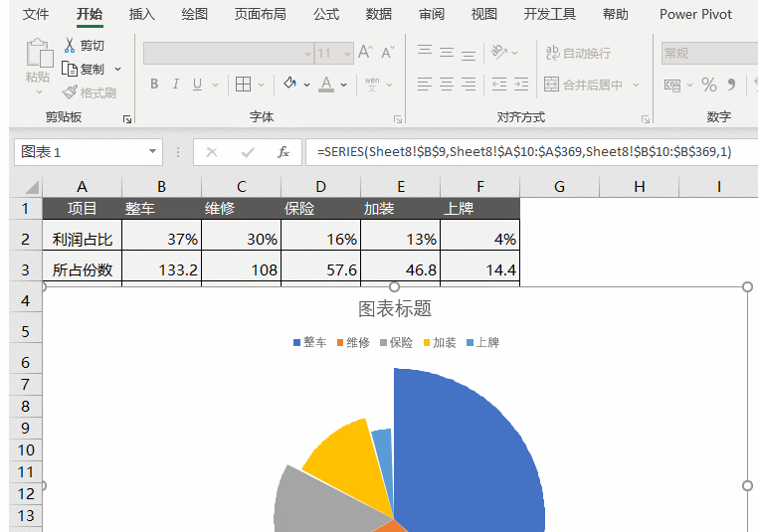758x532 pixels.
Task: Click the yellow 加装 pie slice
Action: pyautogui.click(x=352, y=463)
